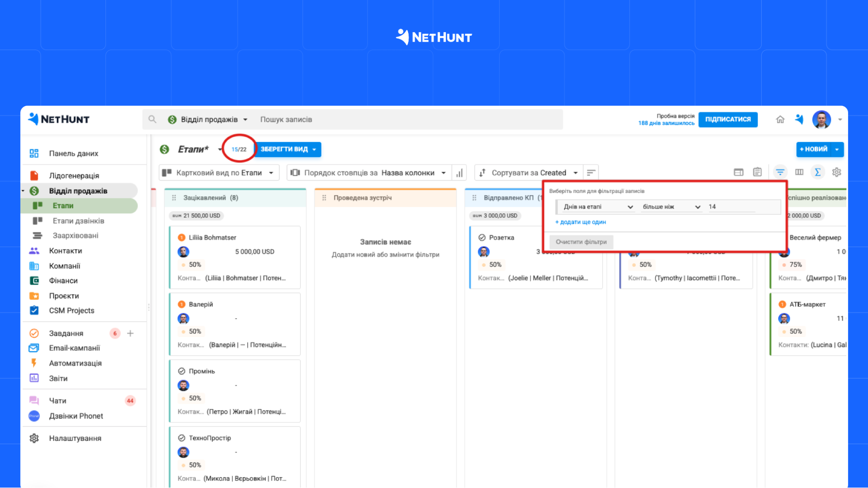
Task: Click the 188 днів залишилось trial link
Action: [666, 123]
